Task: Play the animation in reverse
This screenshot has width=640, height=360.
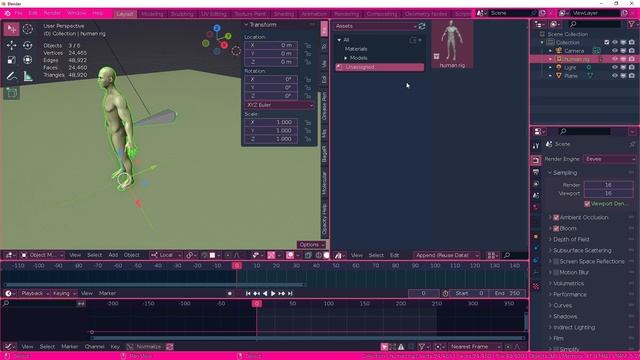Action: point(265,293)
